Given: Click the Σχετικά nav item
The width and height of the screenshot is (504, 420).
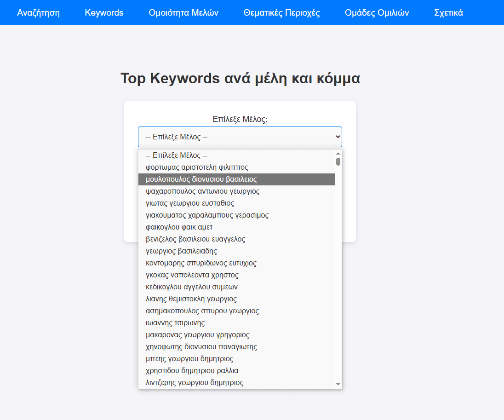Looking at the screenshot, I should (x=448, y=12).
